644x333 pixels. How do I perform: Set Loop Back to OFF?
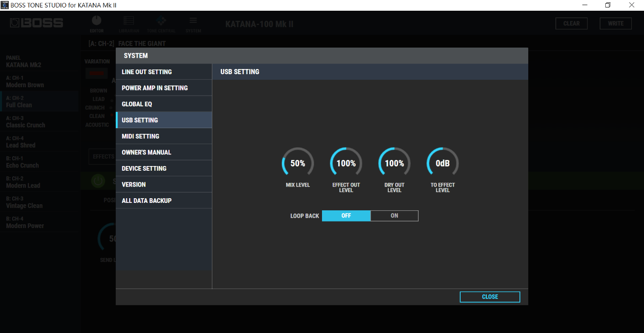tap(346, 216)
